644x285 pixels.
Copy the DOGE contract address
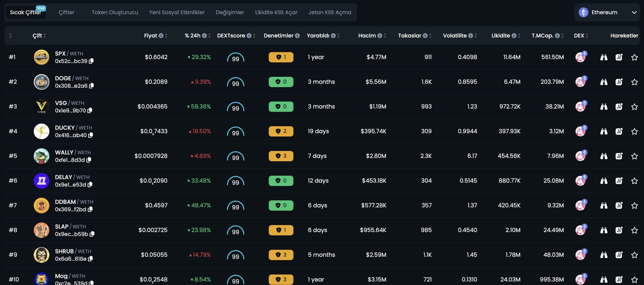click(92, 85)
